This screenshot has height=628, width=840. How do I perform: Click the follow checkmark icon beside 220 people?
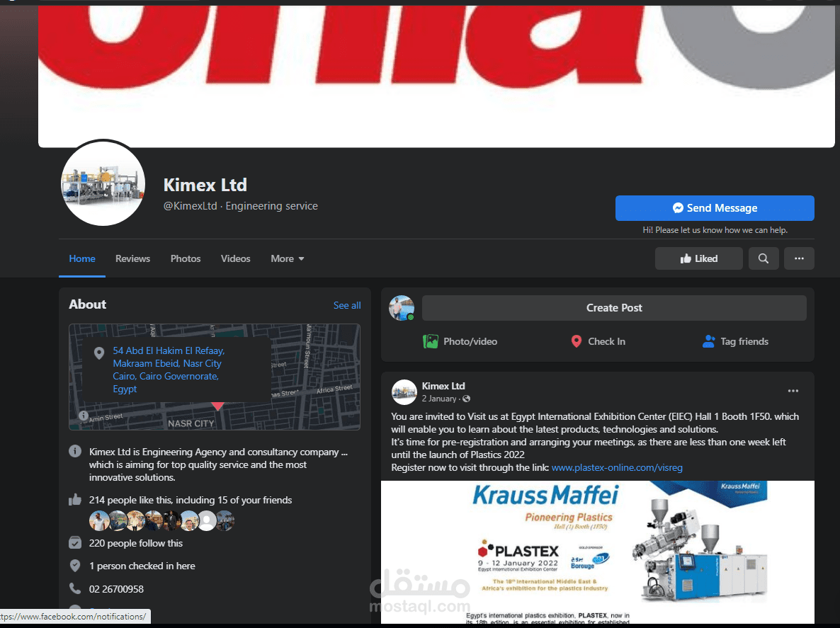click(x=75, y=543)
